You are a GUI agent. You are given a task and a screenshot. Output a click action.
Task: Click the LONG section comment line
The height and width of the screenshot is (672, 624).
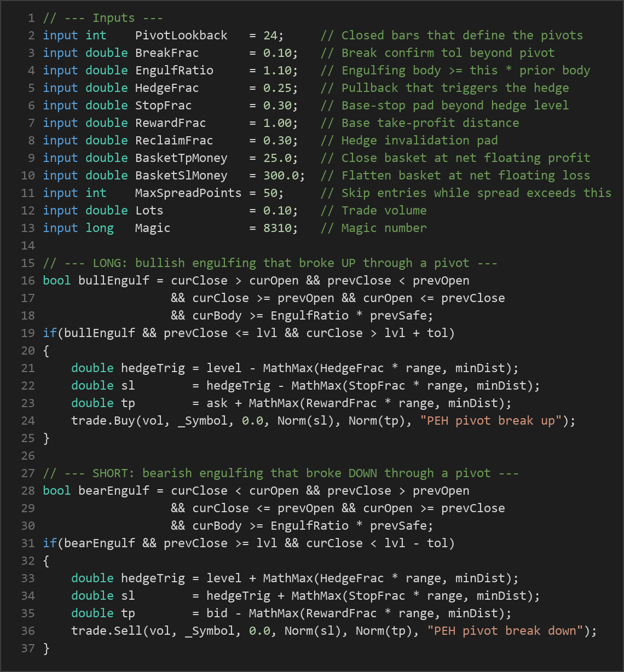tap(270, 263)
